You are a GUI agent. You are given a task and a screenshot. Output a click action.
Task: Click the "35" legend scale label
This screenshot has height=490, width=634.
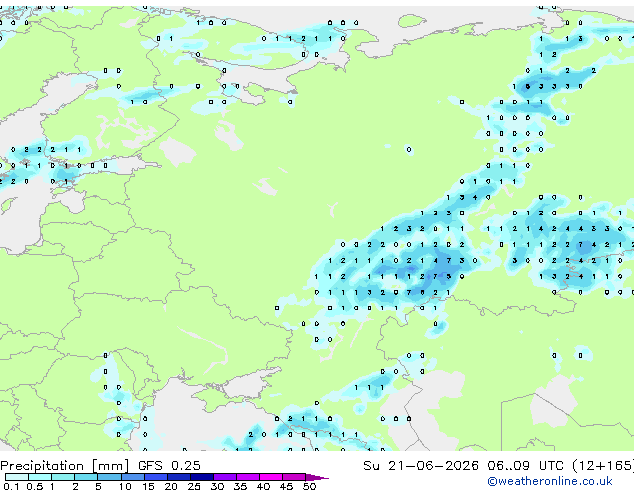coord(241,486)
